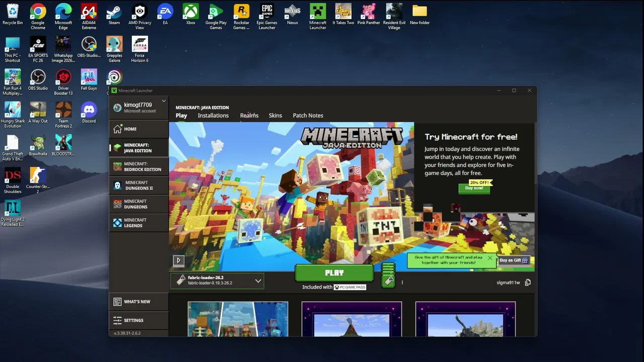Open the volcano island news thumbnail
Screen dimensions: 644x362
(x=352, y=319)
